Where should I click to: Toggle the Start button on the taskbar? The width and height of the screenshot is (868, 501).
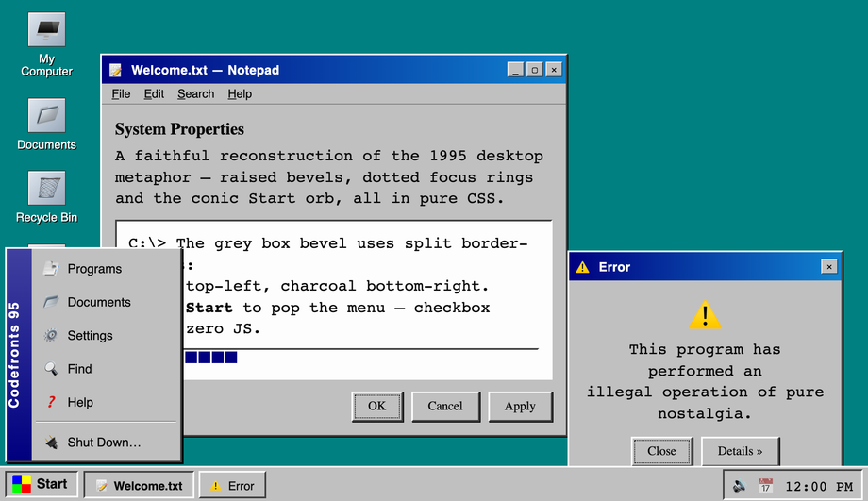click(x=42, y=484)
